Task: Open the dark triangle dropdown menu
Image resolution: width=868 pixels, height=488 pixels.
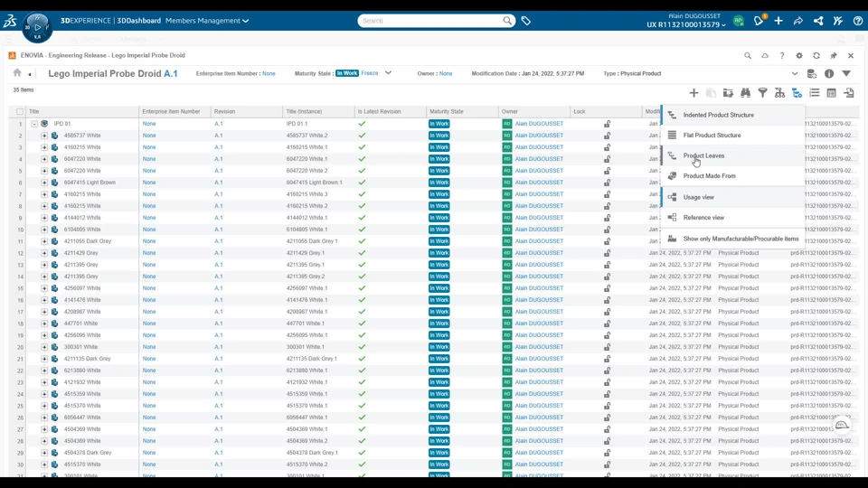Action: click(846, 73)
